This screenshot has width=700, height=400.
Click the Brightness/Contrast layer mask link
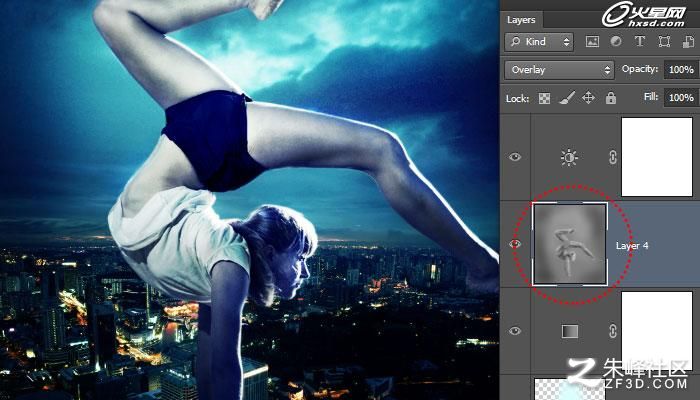pyautogui.click(x=612, y=157)
